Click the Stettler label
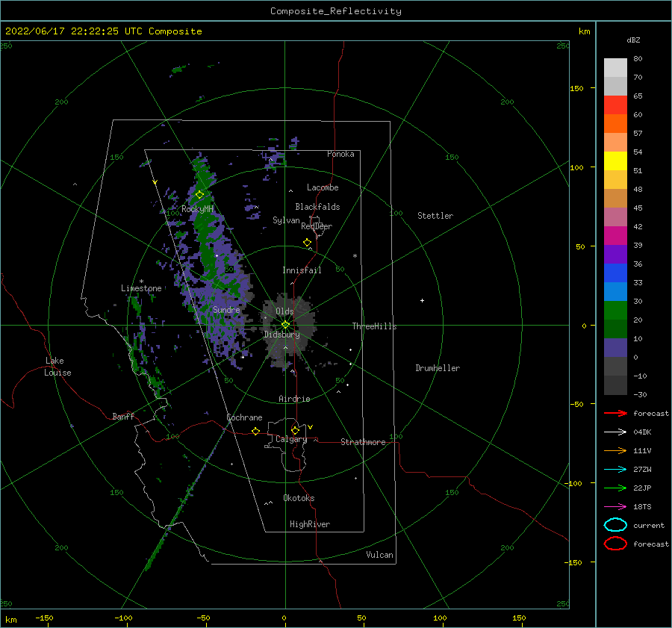The width and height of the screenshot is (672, 628). pyautogui.click(x=435, y=216)
